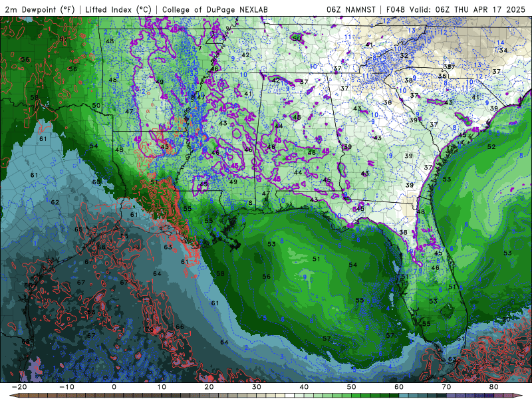Click the 60 label on the color scale
The height and width of the screenshot is (399, 532).
[x=399, y=387]
